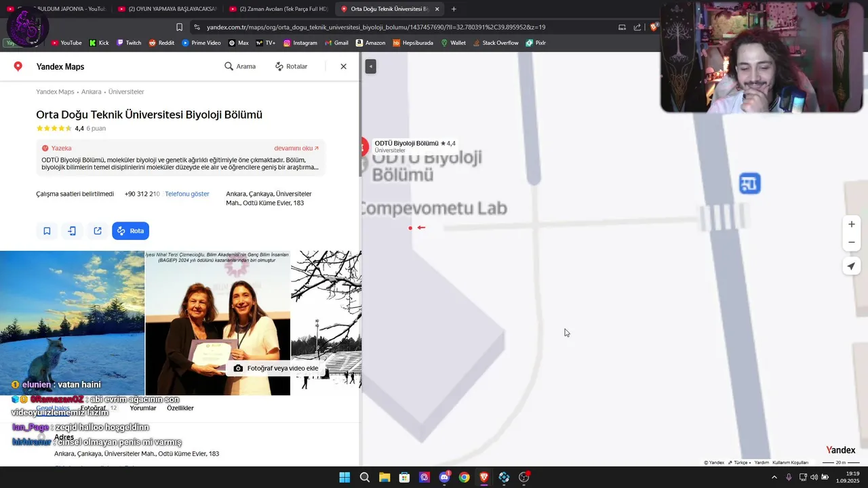Click the taskbar volume icon

(x=815, y=477)
